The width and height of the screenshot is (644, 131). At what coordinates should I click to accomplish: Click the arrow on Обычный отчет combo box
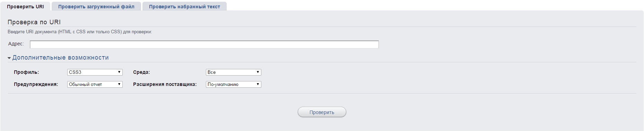click(x=119, y=84)
